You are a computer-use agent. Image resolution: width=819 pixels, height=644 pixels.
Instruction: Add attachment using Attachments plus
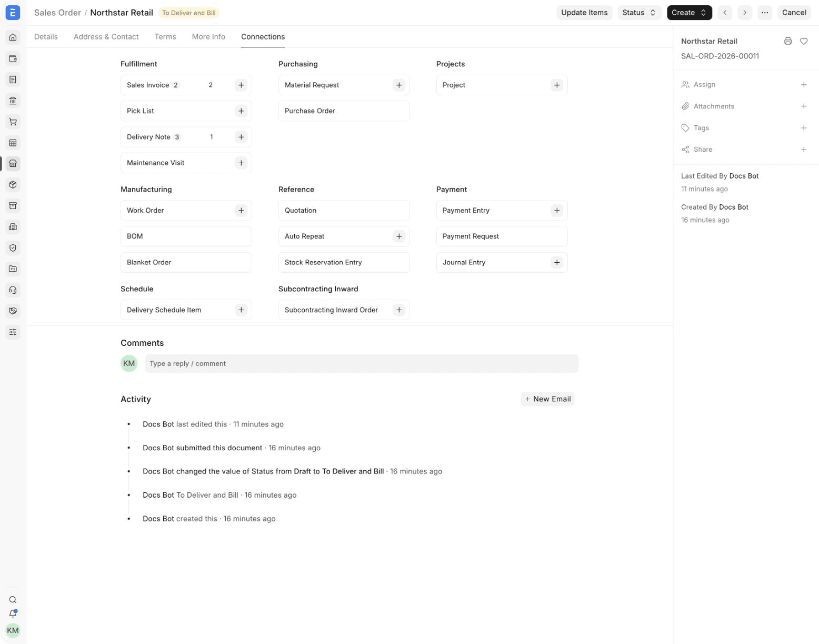coord(804,106)
